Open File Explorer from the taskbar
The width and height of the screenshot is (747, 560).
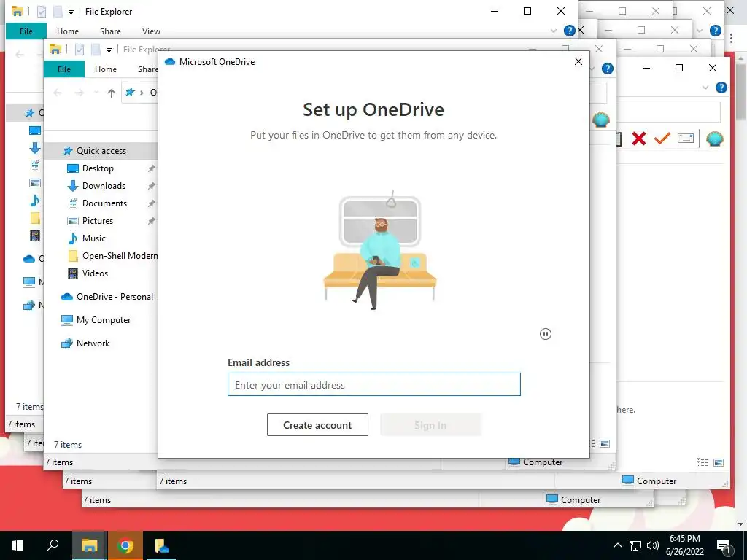89,545
